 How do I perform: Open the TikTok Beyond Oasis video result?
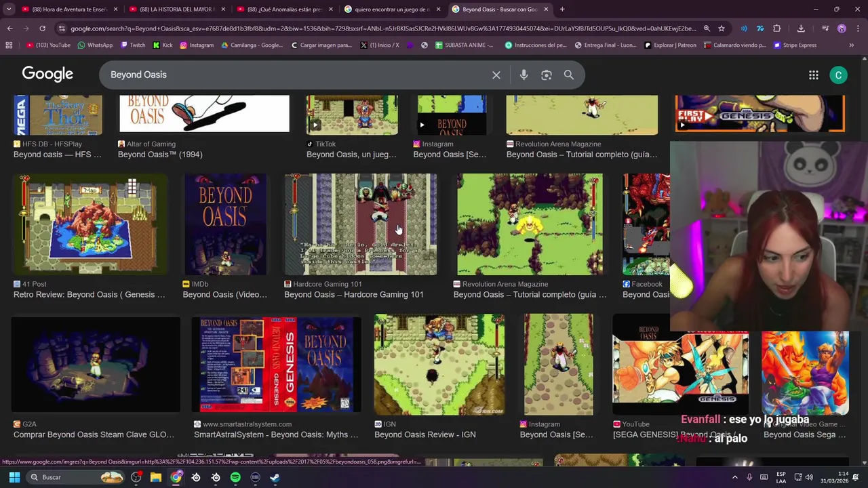pyautogui.click(x=352, y=115)
